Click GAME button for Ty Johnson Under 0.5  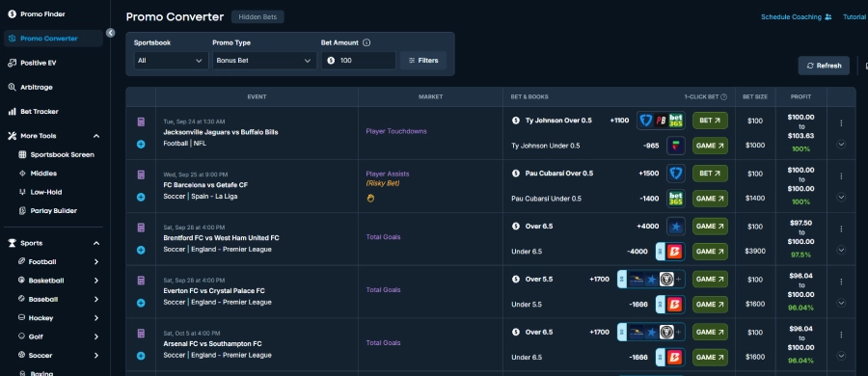[x=710, y=146]
